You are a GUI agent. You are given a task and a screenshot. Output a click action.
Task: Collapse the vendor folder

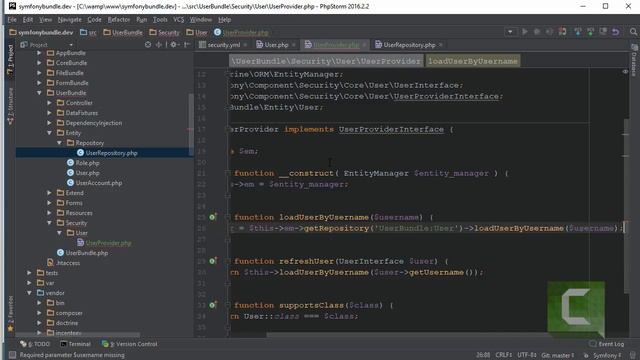[x=29, y=293]
